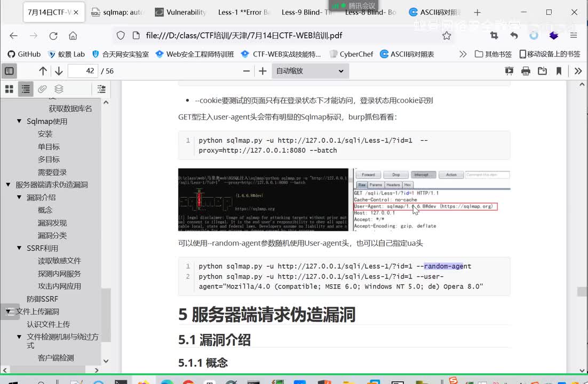Switch to ASCII码对照 browser tab

(x=434, y=12)
